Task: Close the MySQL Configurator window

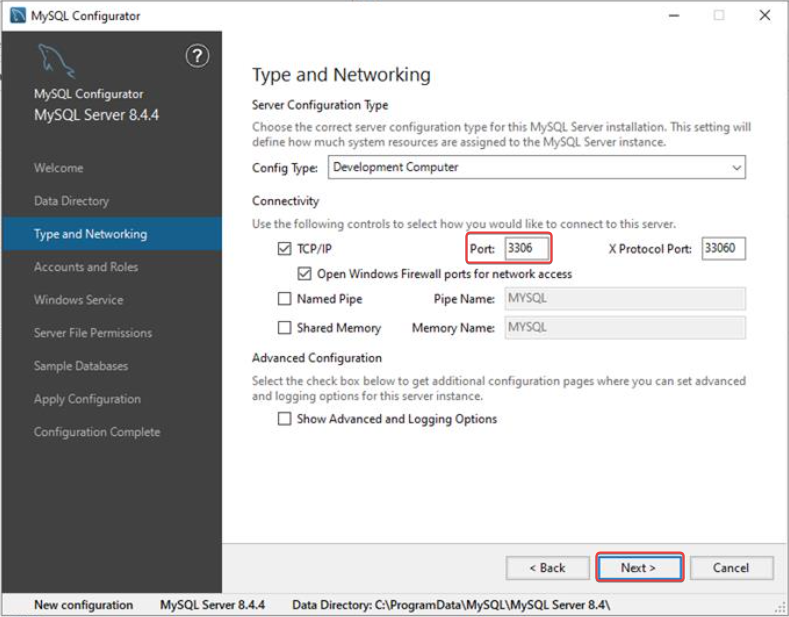Action: [x=764, y=16]
